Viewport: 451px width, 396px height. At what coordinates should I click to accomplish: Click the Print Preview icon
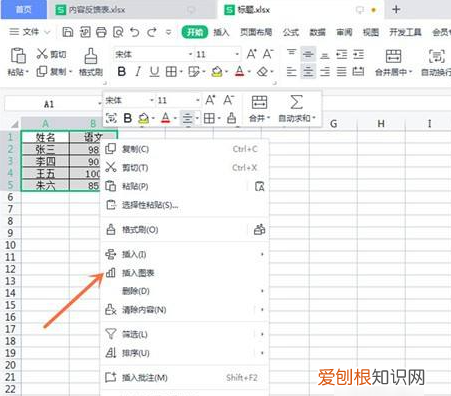coord(118,32)
